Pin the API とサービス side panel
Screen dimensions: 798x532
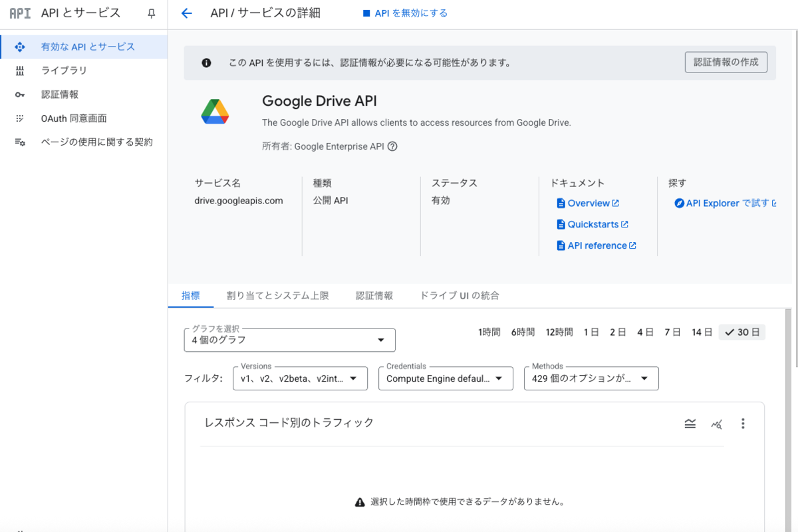click(x=151, y=13)
